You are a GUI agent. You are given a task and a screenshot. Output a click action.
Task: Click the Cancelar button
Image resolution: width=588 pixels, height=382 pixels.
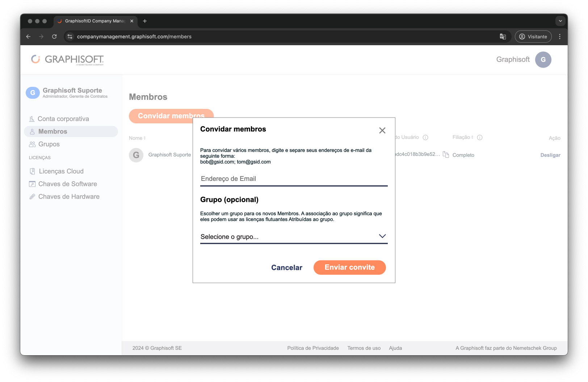coord(286,268)
